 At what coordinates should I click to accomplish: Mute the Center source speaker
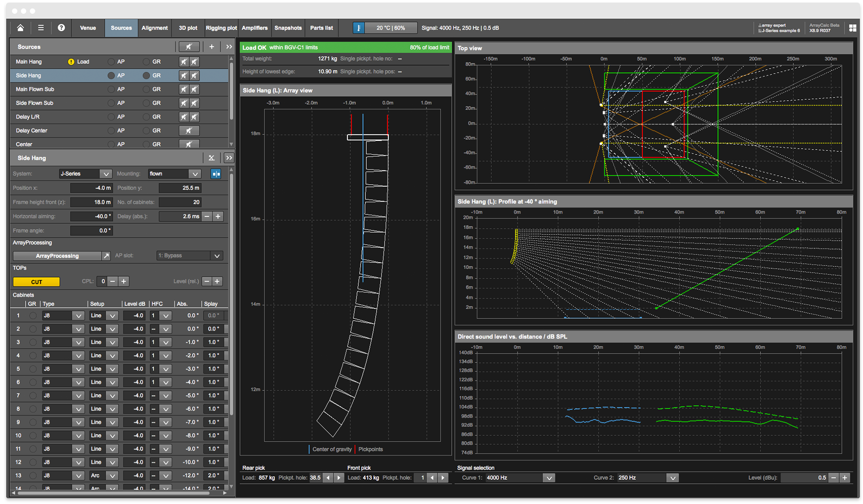tap(189, 144)
